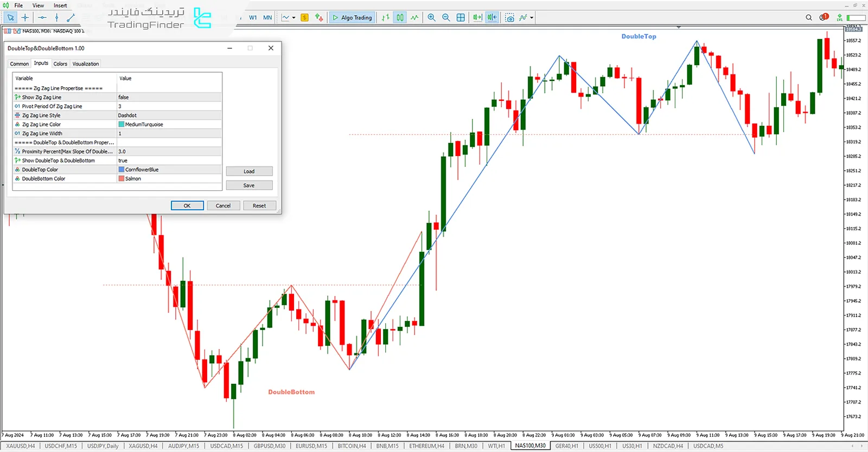Switch to the Colors tab
868x452 pixels.
coord(60,64)
